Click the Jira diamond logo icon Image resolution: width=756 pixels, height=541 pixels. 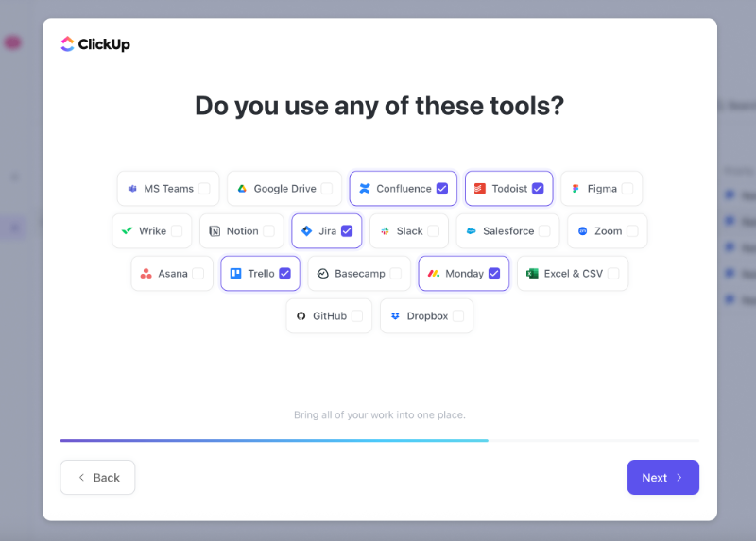pyautogui.click(x=306, y=231)
